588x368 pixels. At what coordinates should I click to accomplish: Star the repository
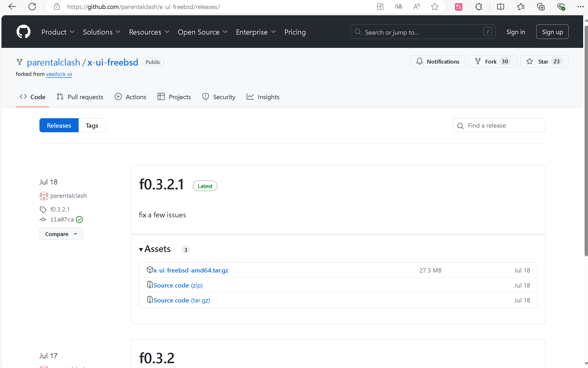[x=544, y=61]
